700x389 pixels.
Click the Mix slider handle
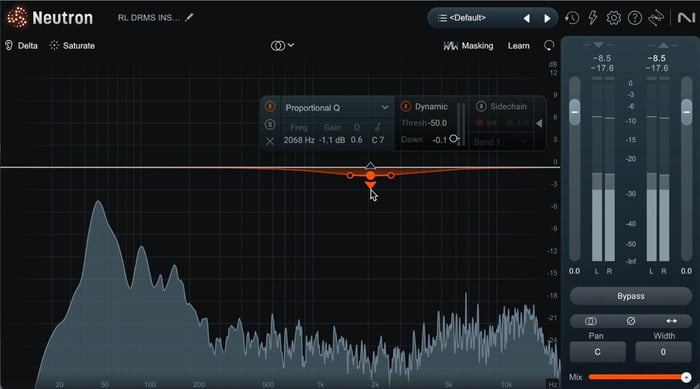point(686,378)
